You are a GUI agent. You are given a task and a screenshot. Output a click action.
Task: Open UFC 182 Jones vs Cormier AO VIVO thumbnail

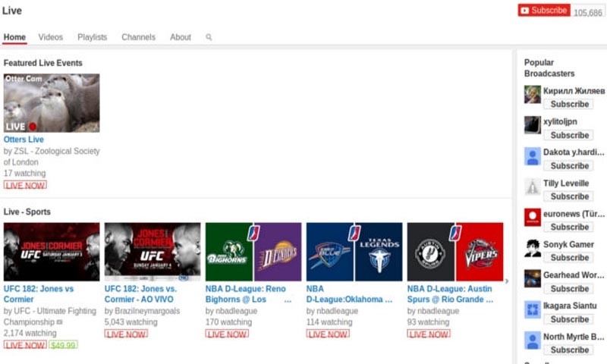tap(152, 253)
